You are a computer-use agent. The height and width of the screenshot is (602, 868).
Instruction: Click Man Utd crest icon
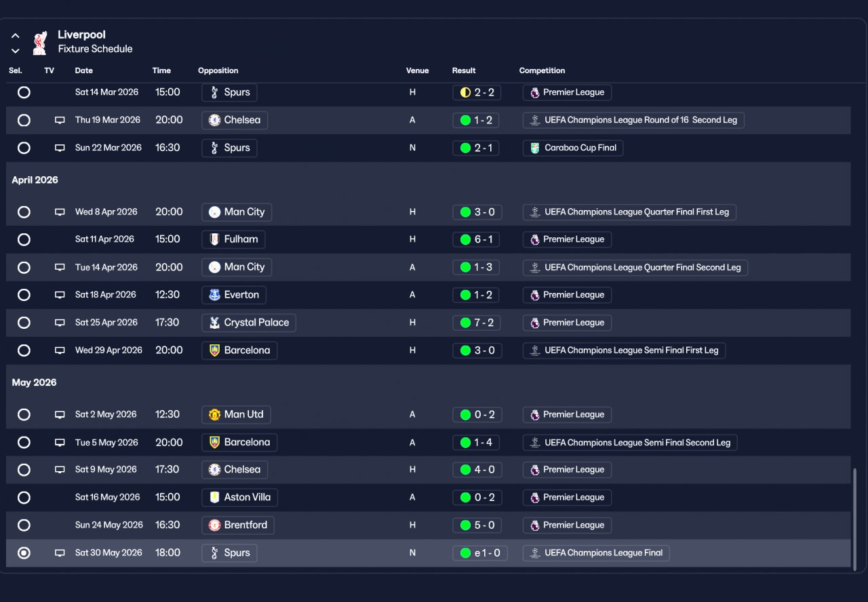point(214,414)
